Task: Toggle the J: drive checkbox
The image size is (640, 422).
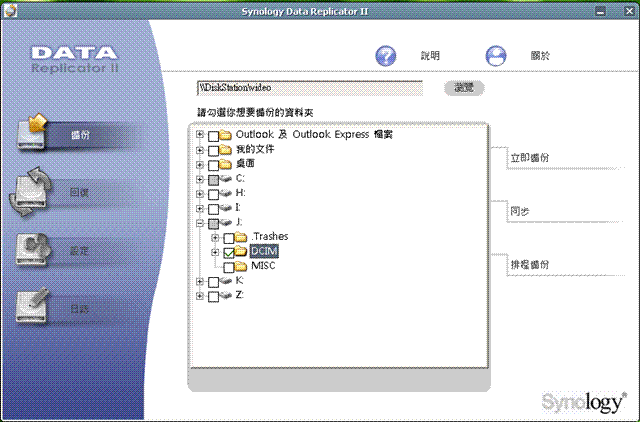Action: pyautogui.click(x=213, y=224)
